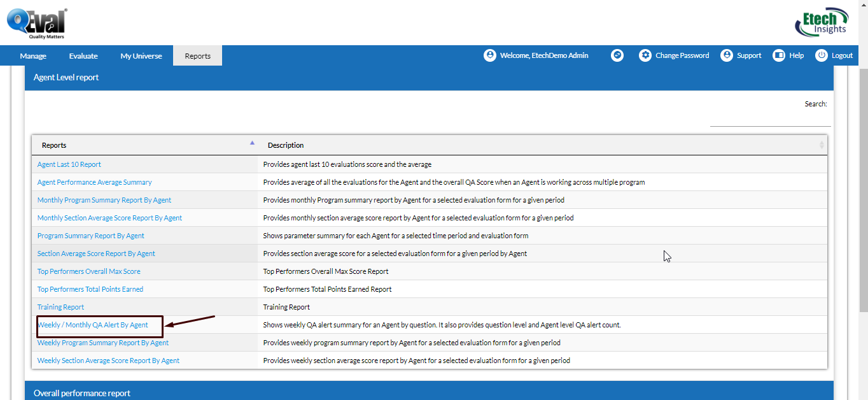868x400 pixels.
Task: Open the My Universe menu
Action: click(141, 56)
